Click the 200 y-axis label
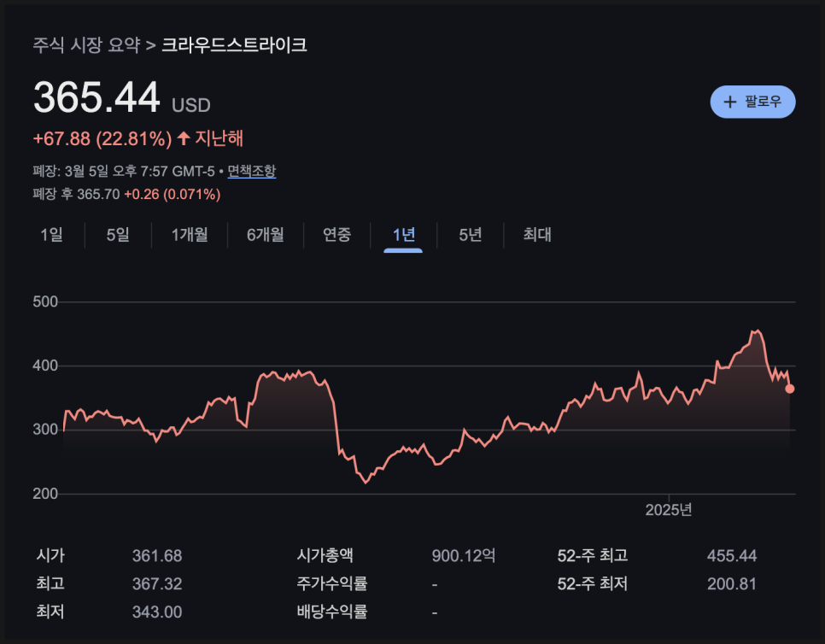 [45, 494]
